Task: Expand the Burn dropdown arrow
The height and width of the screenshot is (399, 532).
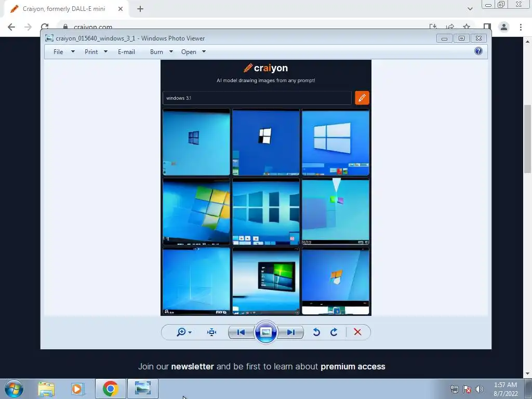Action: point(171,51)
